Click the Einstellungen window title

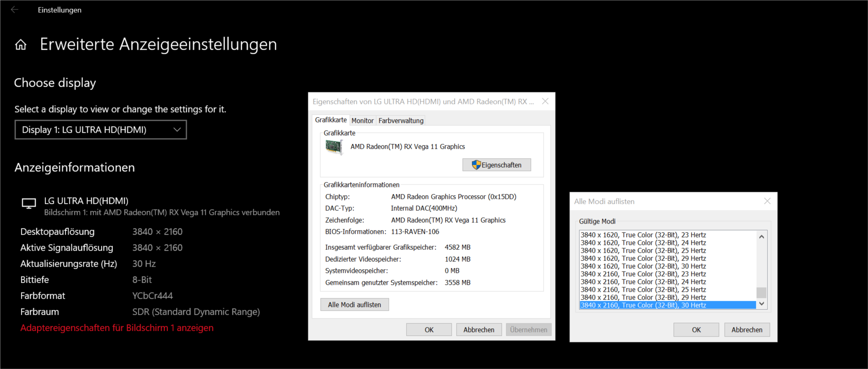(60, 10)
